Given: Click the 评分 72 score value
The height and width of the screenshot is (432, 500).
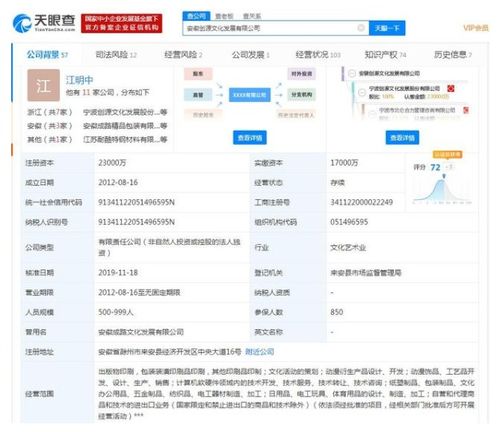Looking at the screenshot, I should (x=435, y=167).
